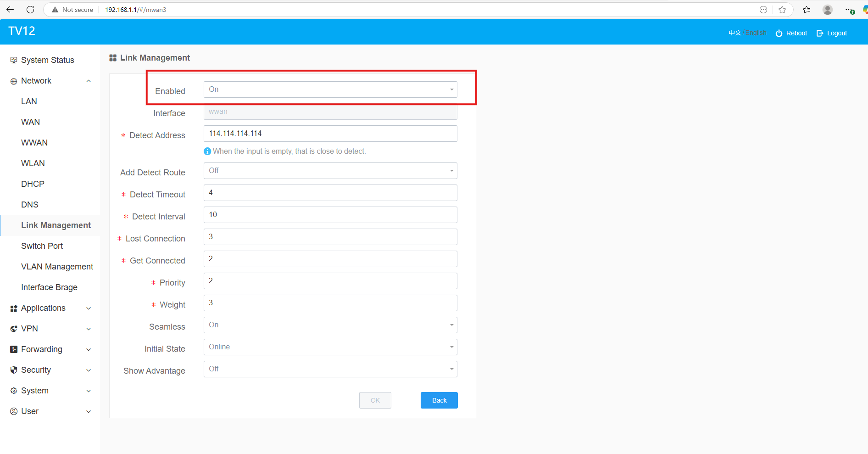Open the Enabled On/Off dropdown

(x=330, y=90)
